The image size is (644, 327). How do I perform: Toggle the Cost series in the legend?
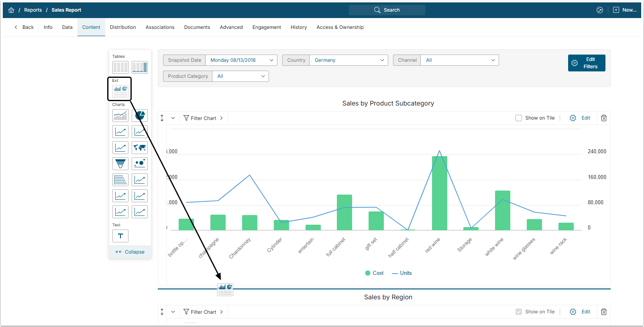[374, 273]
